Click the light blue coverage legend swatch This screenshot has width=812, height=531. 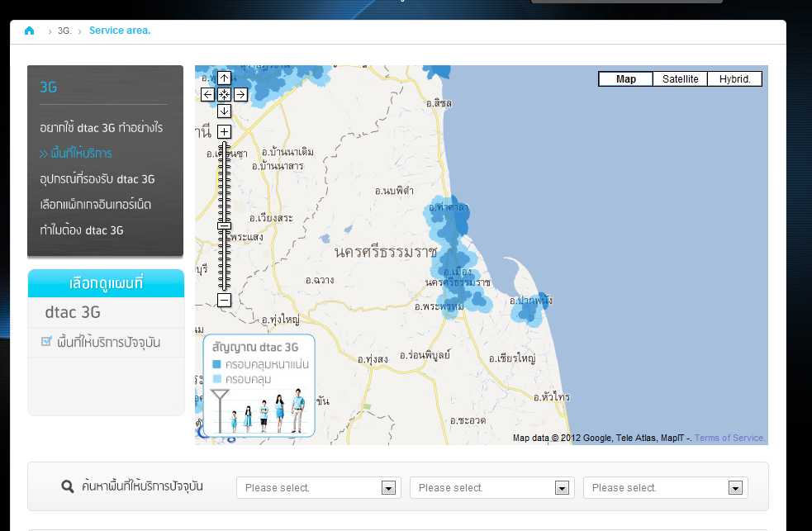point(217,379)
